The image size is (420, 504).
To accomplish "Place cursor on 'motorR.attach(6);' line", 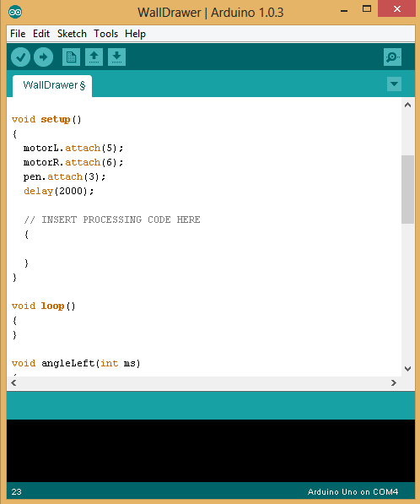I will tap(73, 162).
